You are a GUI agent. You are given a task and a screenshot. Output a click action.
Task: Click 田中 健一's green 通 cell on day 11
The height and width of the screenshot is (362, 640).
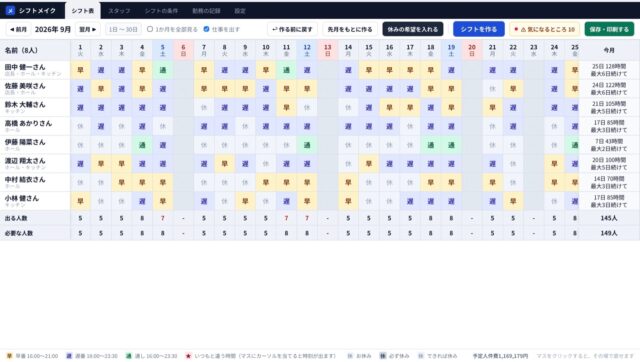pyautogui.click(x=286, y=70)
